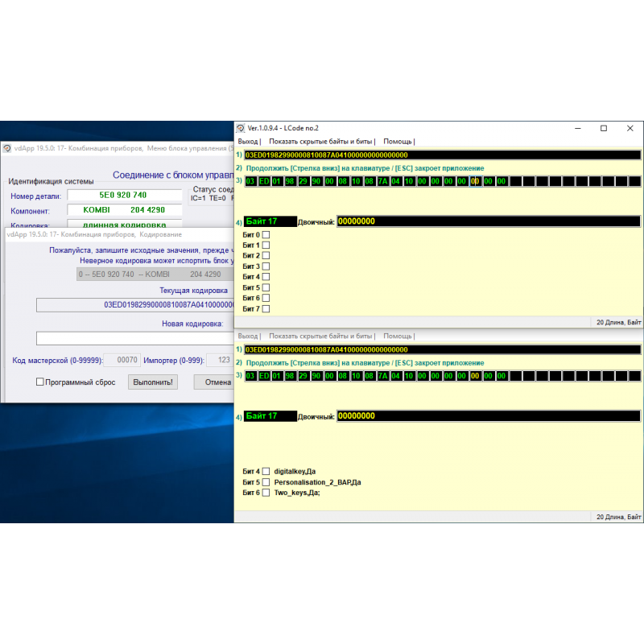The width and height of the screenshot is (644, 644).
Task: Toggle the digitalkey bit checkbox
Action: point(266,471)
